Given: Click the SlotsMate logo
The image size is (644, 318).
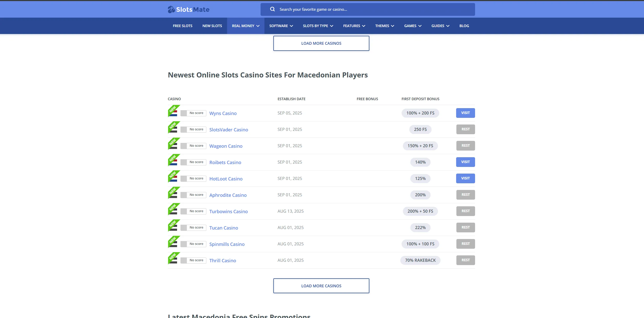Looking at the screenshot, I should coord(189,9).
